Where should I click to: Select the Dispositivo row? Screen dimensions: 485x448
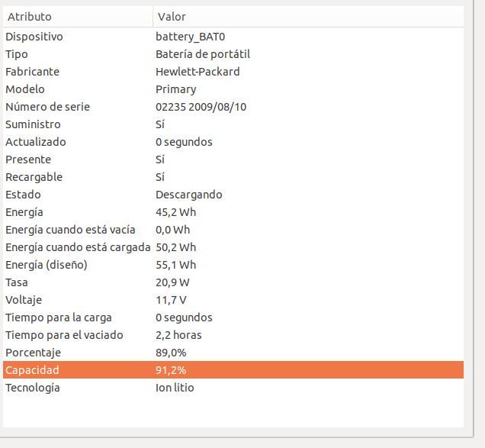point(233,37)
